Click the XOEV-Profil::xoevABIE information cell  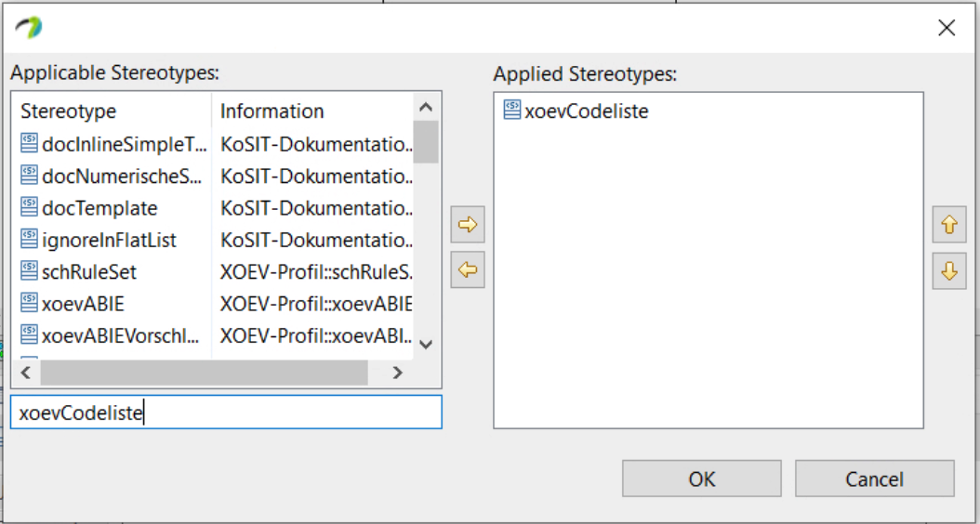[x=315, y=304]
